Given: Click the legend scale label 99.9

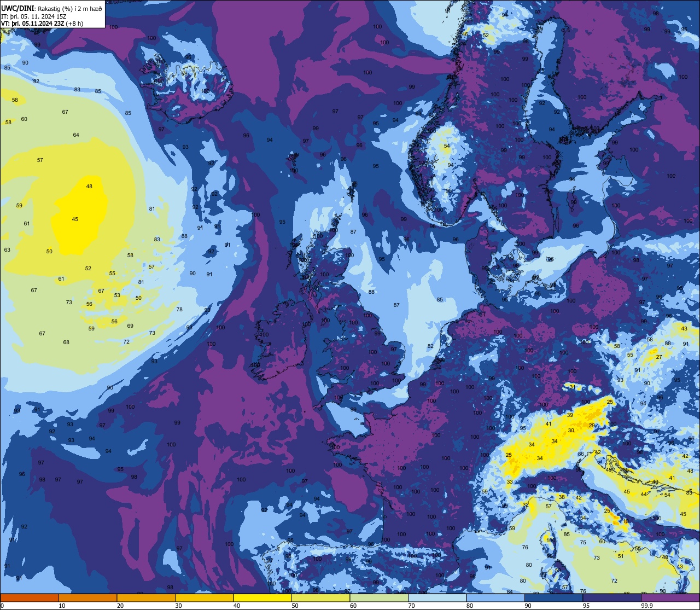Looking at the screenshot, I should tap(647, 606).
